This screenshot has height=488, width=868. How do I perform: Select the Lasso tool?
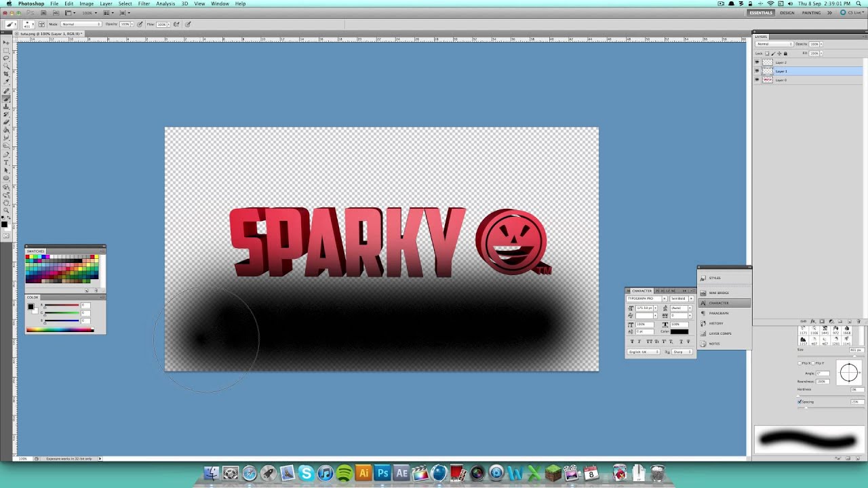point(6,58)
